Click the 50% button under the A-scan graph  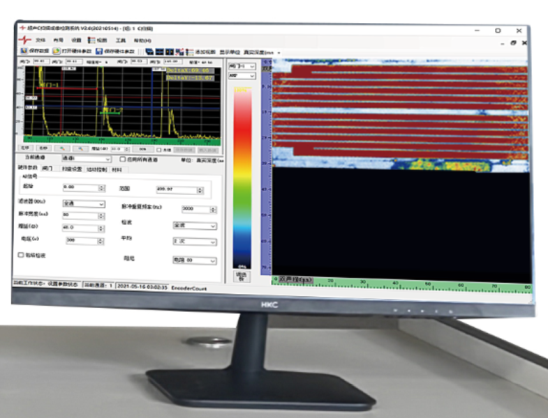(x=143, y=149)
